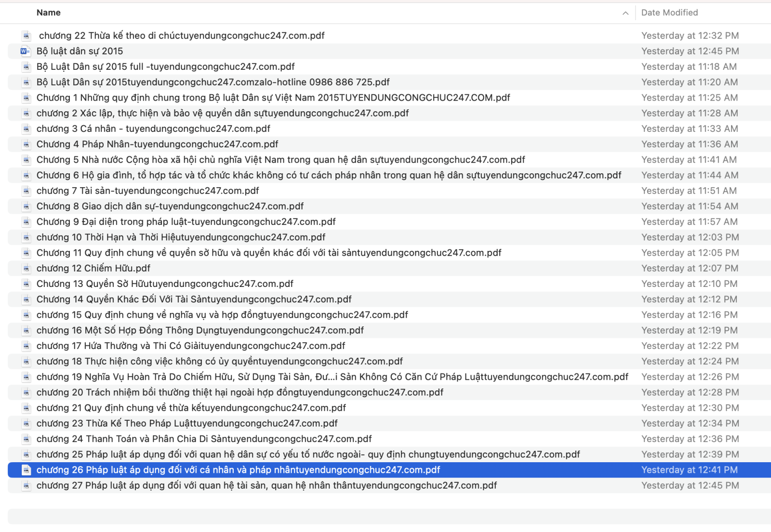Select chương 19 Nghĩa Vụ Hoàn Trả file
This screenshot has height=532, width=771.
[x=332, y=376]
